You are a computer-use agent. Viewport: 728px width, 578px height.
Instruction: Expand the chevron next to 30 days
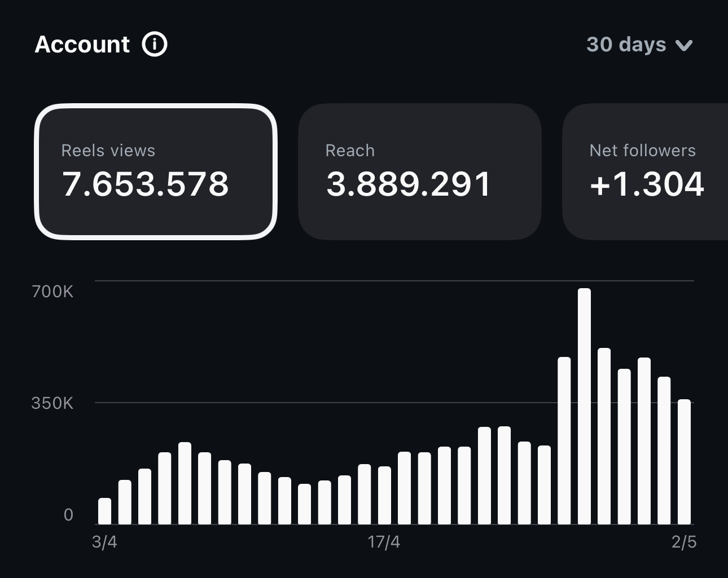pos(684,45)
